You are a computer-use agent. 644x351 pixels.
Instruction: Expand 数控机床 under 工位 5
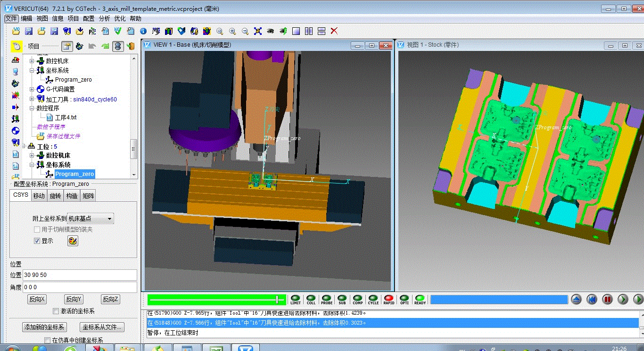tap(32, 155)
